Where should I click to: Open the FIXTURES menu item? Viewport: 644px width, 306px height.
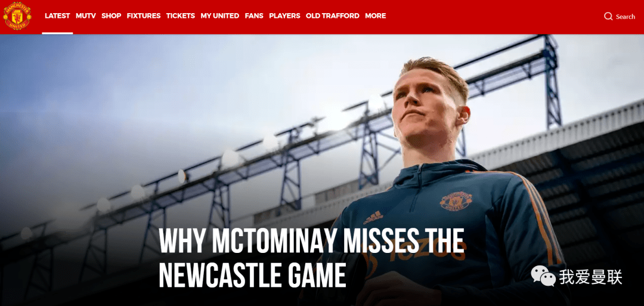(144, 16)
